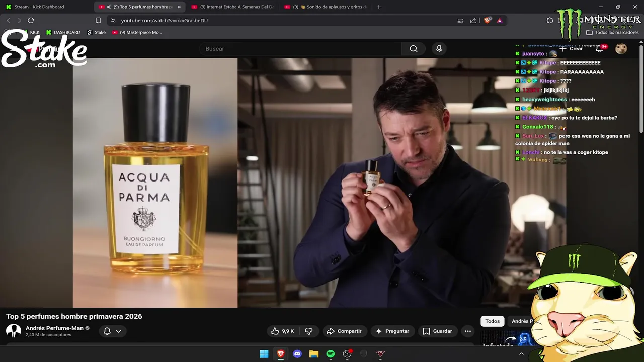This screenshot has width=644, height=362.
Task: Open OBS Studio from taskbar
Action: (x=347, y=354)
